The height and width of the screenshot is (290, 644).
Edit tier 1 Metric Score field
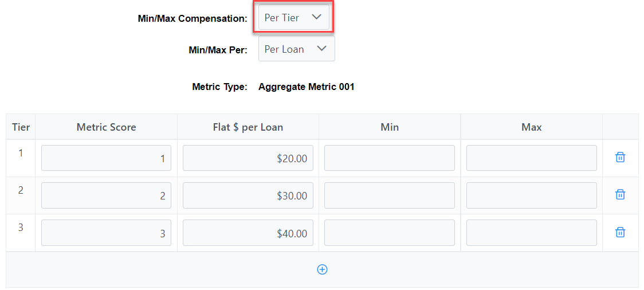coord(106,158)
